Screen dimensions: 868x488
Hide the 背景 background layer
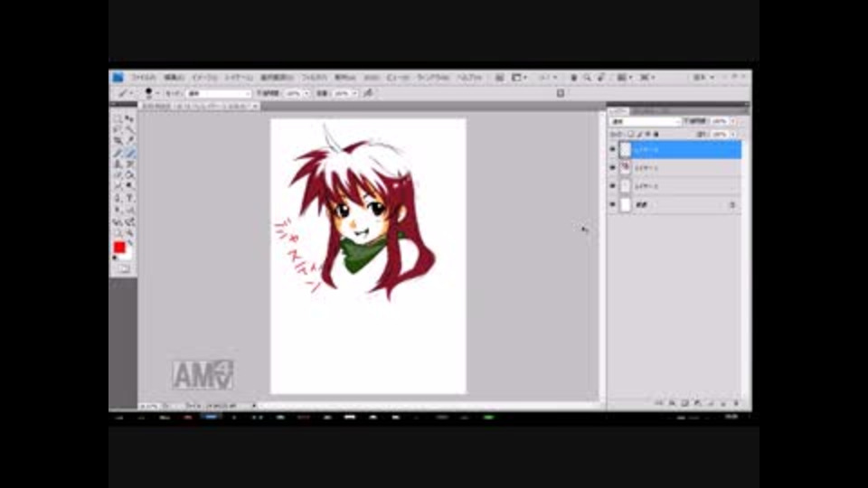point(612,205)
